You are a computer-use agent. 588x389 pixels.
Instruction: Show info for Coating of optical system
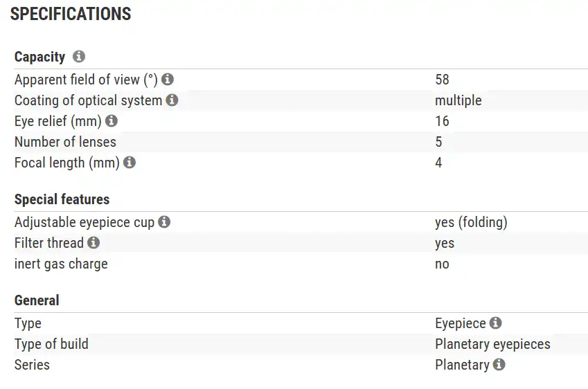172,100
